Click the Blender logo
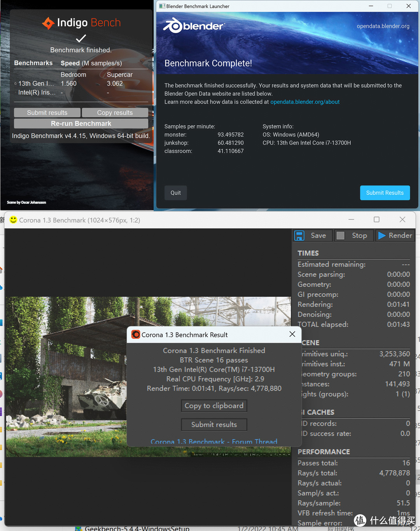The width and height of the screenshot is (420, 531). 194,26
